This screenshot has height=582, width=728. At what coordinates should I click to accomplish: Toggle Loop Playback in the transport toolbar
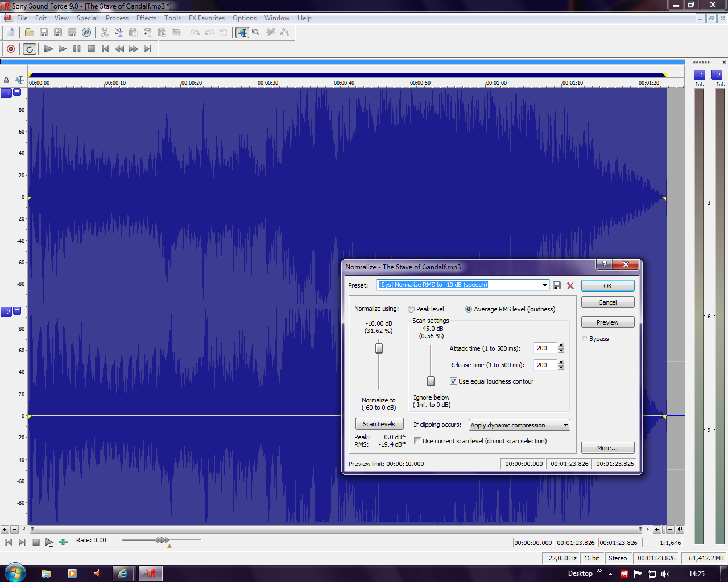[x=30, y=49]
